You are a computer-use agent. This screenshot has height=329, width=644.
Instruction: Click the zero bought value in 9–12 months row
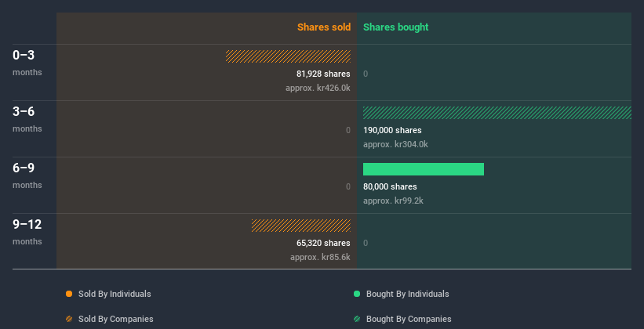point(366,244)
